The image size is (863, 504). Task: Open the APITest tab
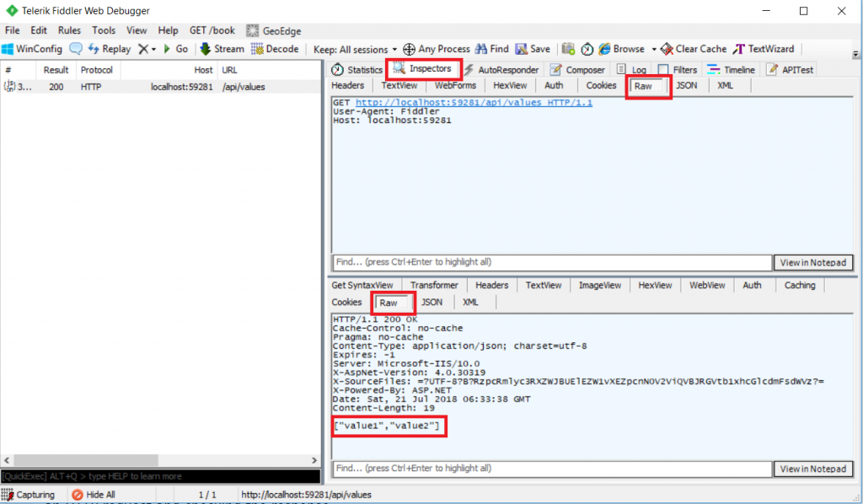click(790, 70)
